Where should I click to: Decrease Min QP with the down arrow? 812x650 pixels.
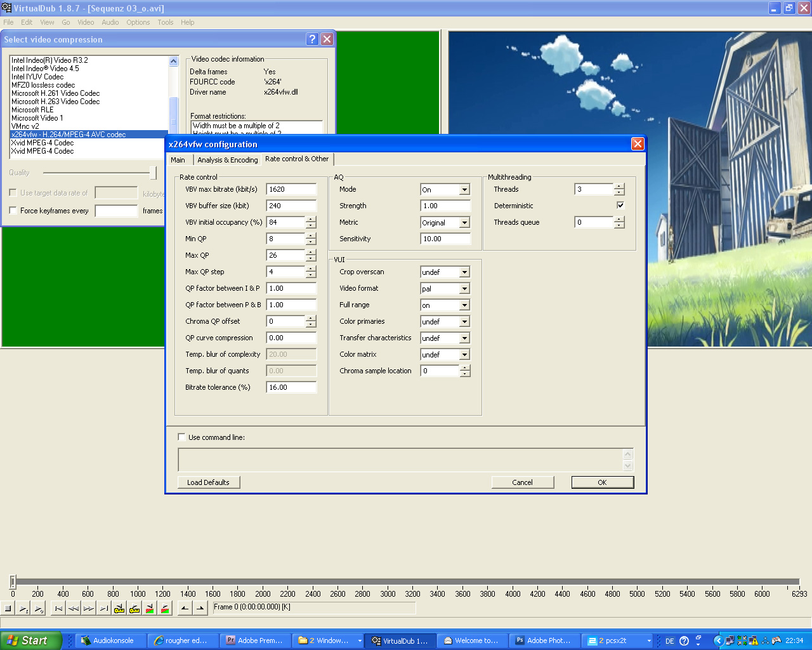point(311,242)
